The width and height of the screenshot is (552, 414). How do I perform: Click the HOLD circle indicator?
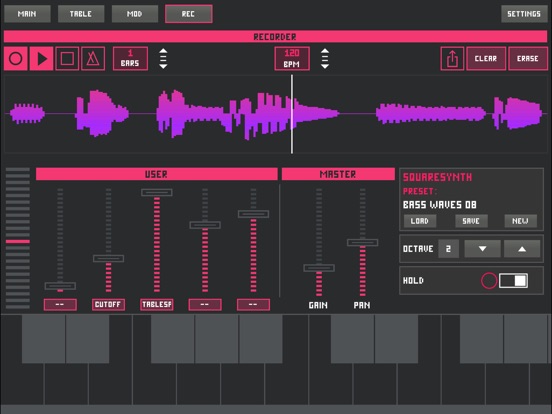pyautogui.click(x=489, y=281)
